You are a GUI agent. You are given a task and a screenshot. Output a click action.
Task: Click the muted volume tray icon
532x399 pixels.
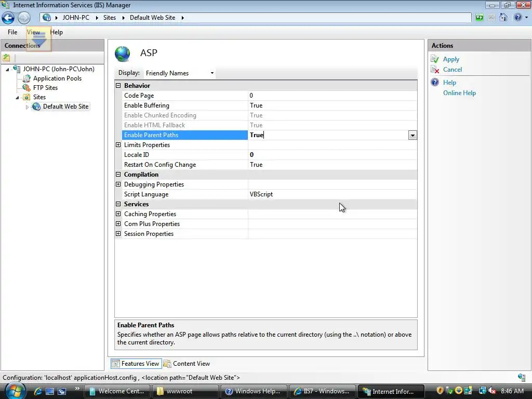[x=492, y=391]
